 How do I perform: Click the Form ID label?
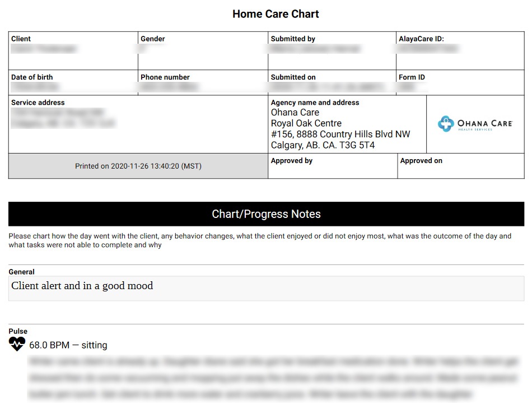pyautogui.click(x=412, y=77)
